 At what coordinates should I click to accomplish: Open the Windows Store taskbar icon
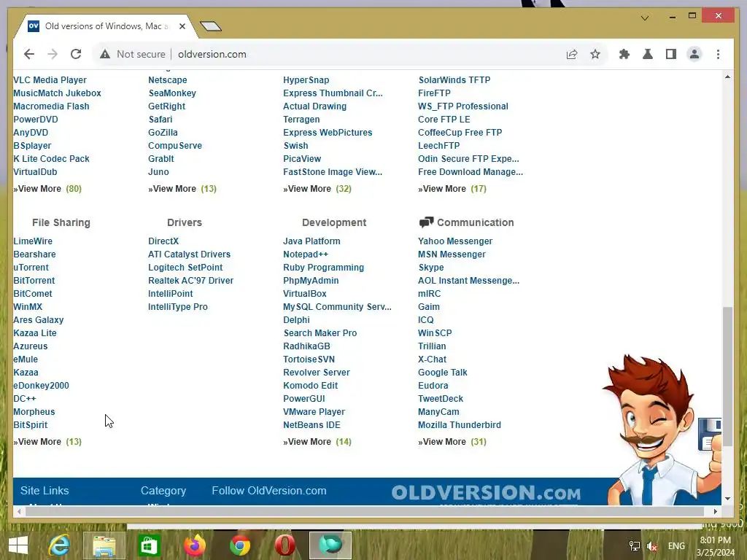click(x=149, y=545)
